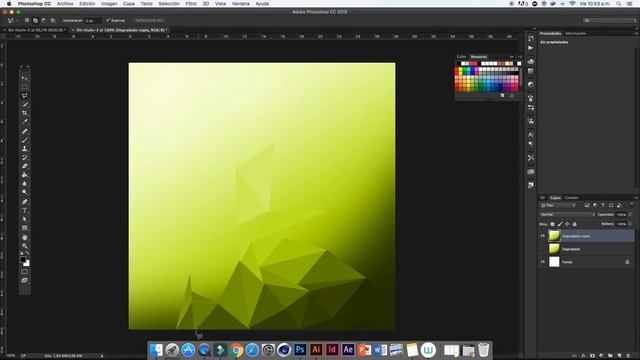This screenshot has height=360, width=640.
Task: Open the Filtro menu
Action: point(191,4)
